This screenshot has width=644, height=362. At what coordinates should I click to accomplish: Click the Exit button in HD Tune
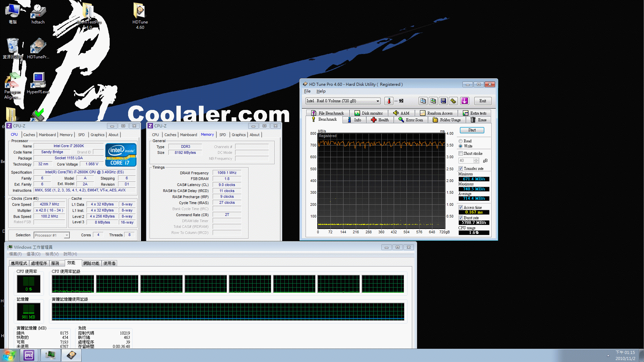point(482,101)
